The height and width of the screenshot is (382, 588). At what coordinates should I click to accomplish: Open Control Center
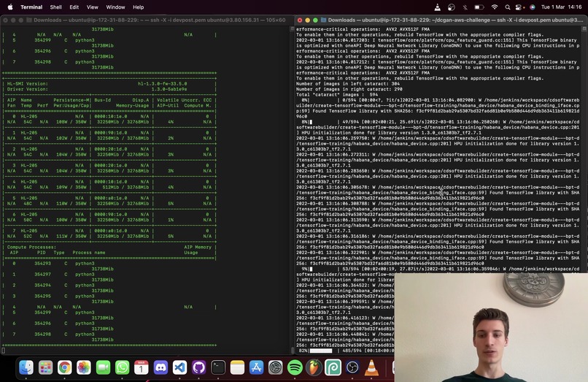519,7
